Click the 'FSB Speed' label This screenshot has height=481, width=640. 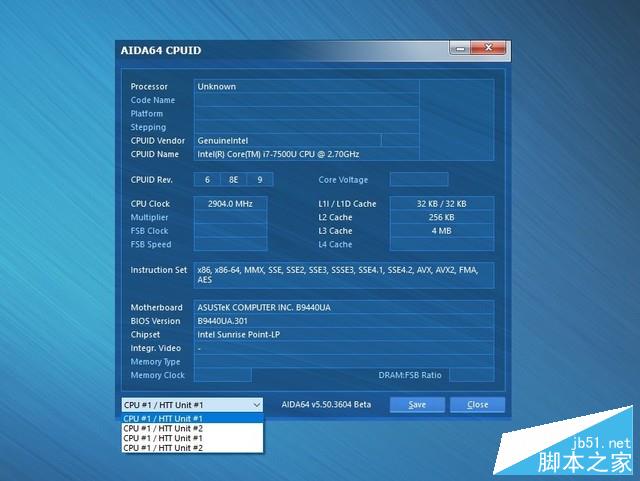point(151,245)
